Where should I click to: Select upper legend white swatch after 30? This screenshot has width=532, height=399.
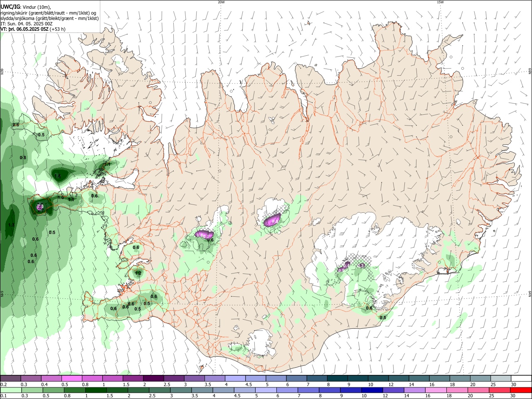[x=521, y=379]
